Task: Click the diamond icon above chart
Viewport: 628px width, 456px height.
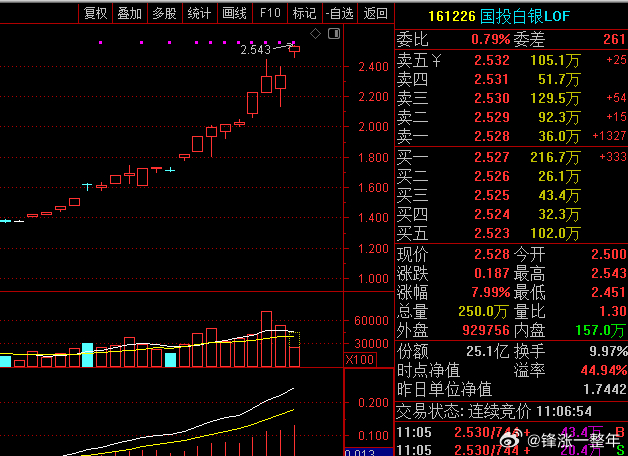Action: 316,34
